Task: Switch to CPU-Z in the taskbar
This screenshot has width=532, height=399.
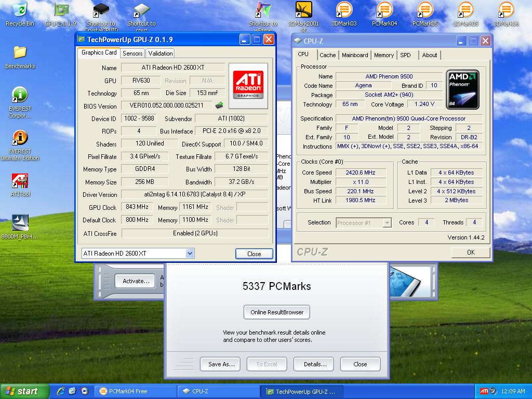Action: [x=218, y=391]
